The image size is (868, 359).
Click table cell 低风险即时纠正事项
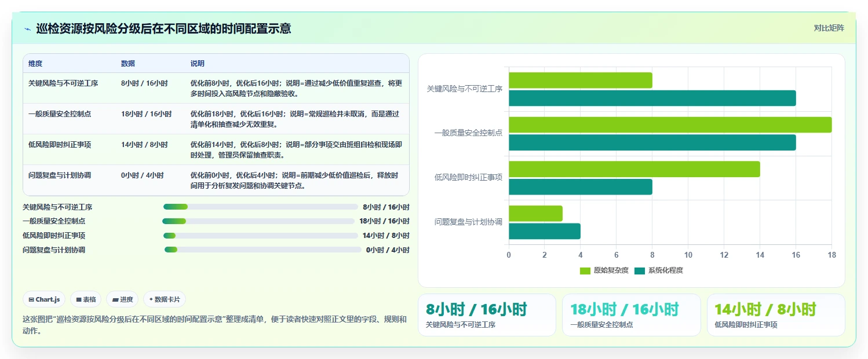(x=60, y=145)
